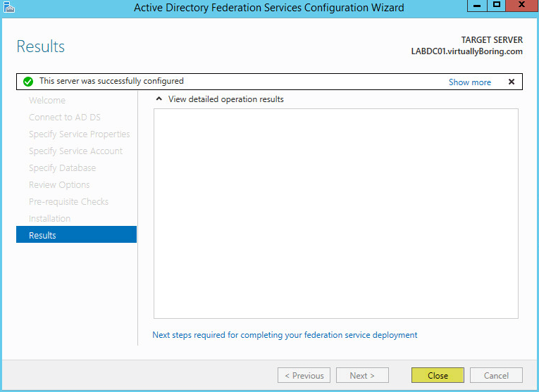Click the Close button to finish wizard
Screen dimensions: 539x392
point(438,375)
